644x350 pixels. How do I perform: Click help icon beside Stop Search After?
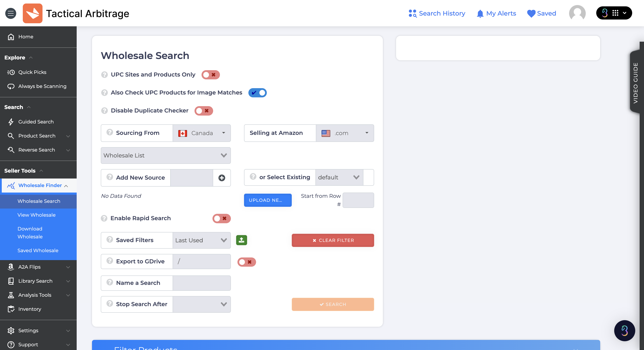click(110, 304)
